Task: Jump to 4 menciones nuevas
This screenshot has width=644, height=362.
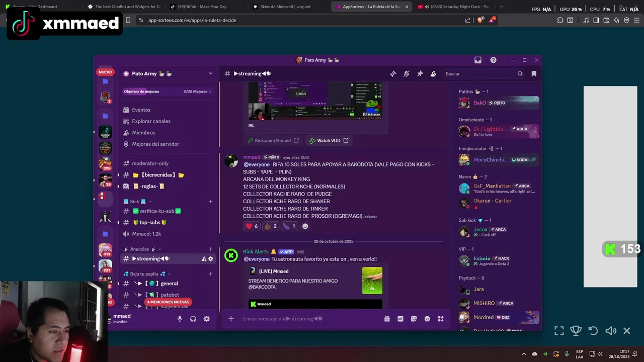Action: click(x=168, y=302)
